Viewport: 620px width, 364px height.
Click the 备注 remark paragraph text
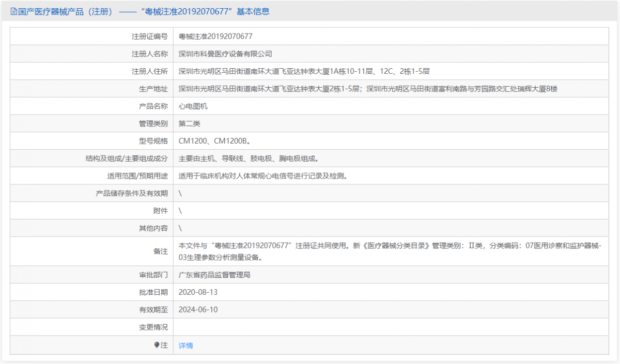[390, 251]
